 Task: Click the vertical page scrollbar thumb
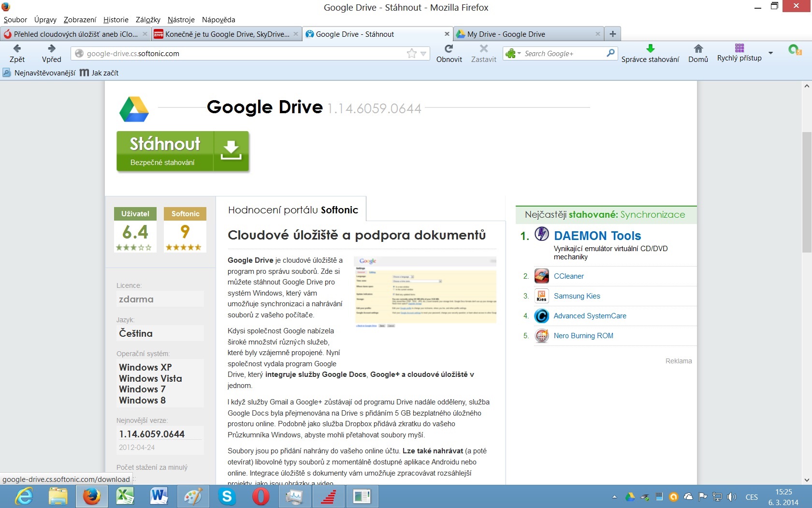806,192
